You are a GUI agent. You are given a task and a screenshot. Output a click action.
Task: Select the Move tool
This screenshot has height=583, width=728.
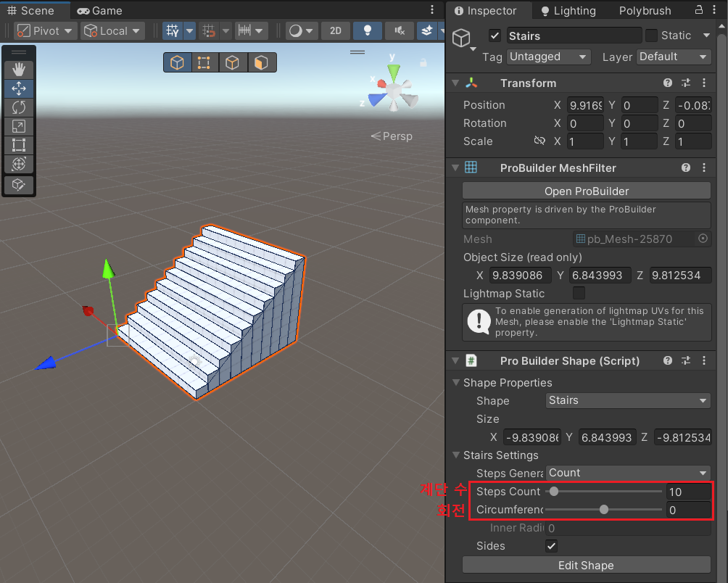click(x=19, y=88)
